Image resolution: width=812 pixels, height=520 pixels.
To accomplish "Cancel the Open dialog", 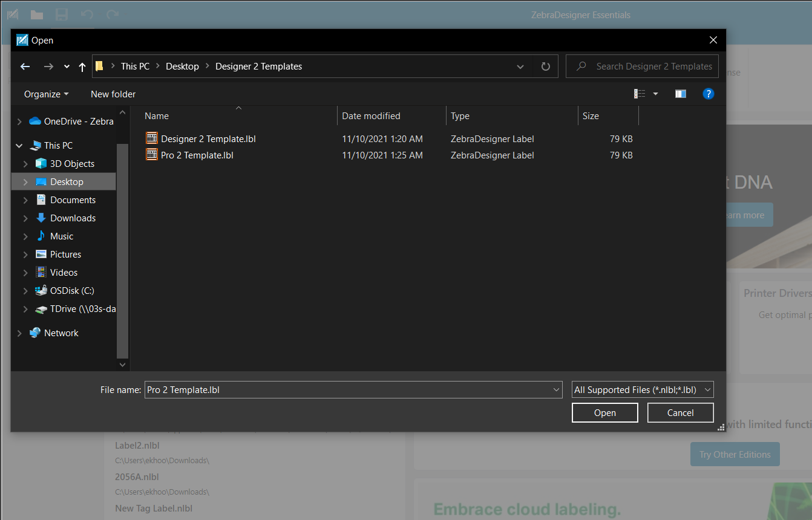I will pos(680,412).
